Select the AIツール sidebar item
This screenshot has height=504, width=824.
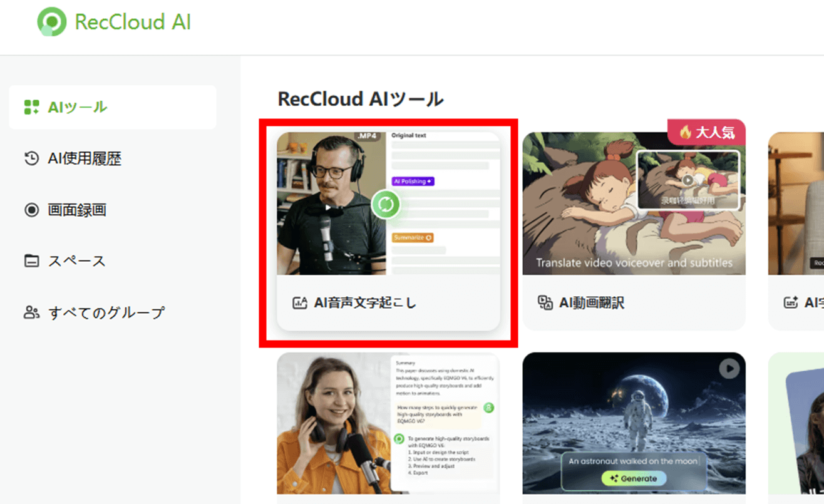[113, 107]
